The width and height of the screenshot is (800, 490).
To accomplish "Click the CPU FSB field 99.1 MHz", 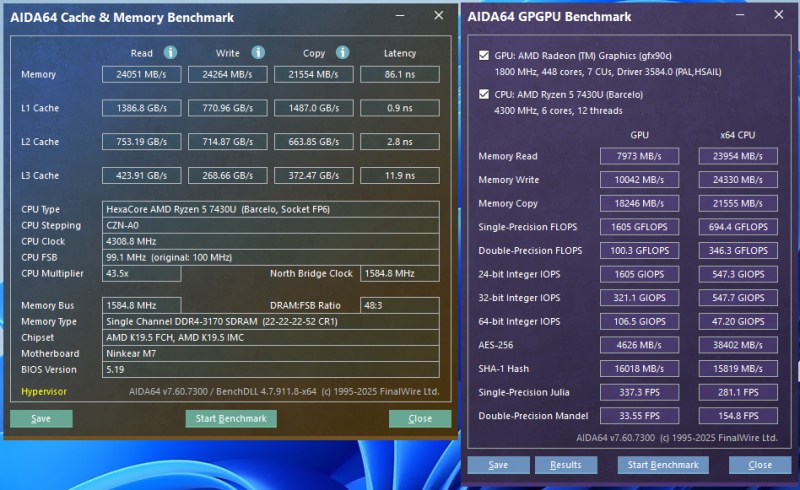I will coord(271,257).
